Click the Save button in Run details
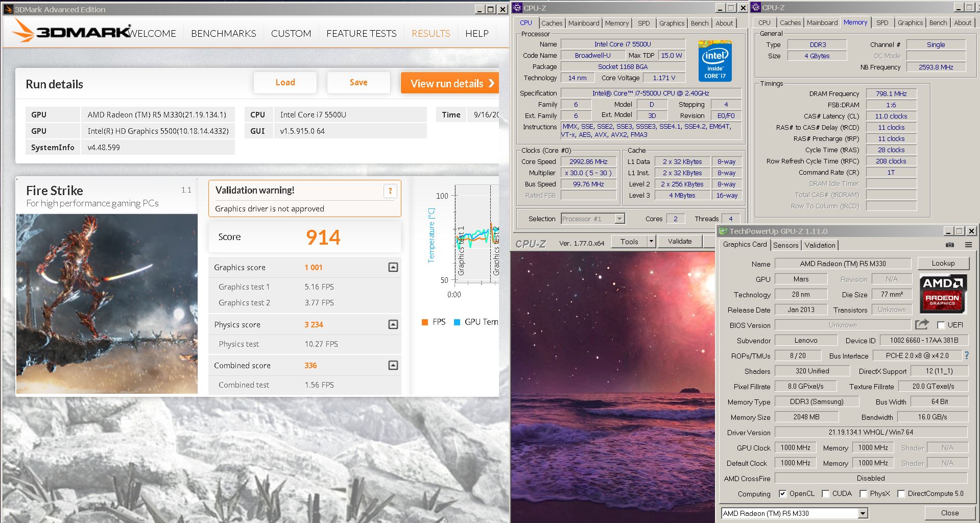This screenshot has width=980, height=523. click(358, 82)
